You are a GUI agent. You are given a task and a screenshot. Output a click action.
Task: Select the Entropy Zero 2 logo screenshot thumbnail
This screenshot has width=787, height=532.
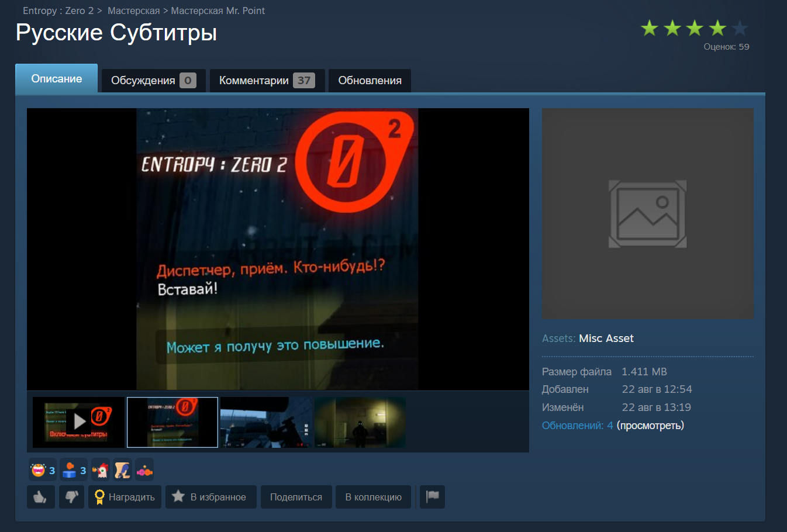click(x=172, y=422)
